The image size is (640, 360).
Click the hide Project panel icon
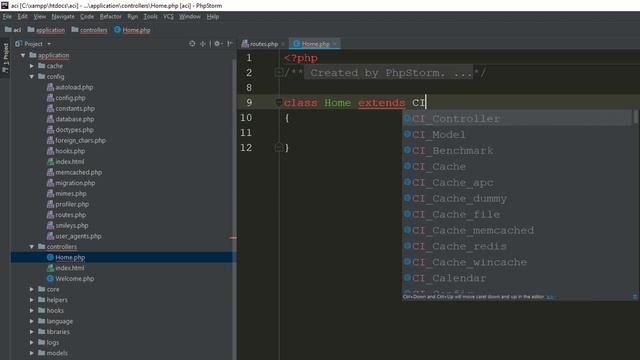point(230,44)
